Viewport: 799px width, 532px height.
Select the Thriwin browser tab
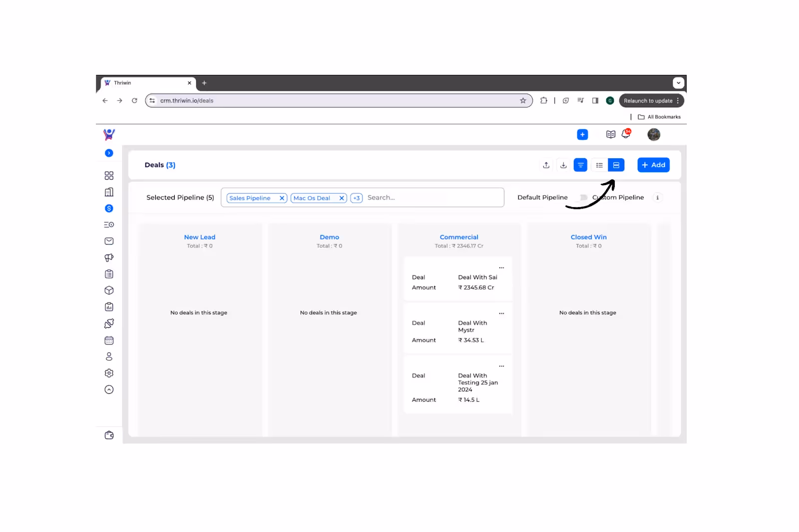148,83
